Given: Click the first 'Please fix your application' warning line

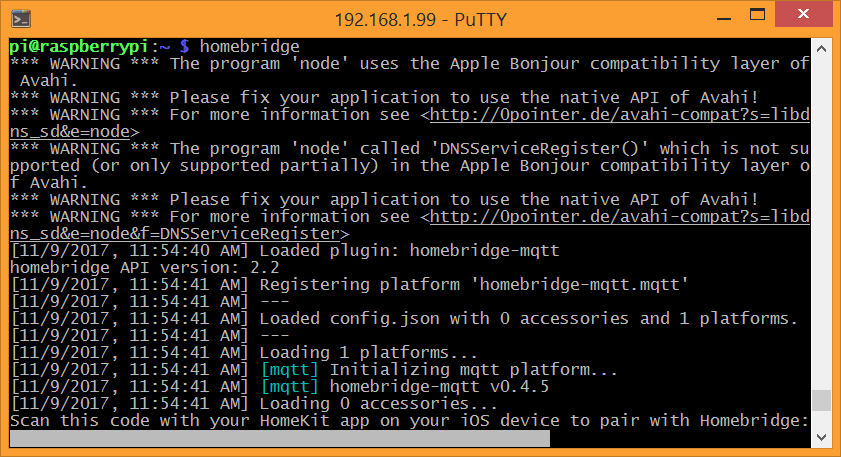Looking at the screenshot, I should [384, 98].
